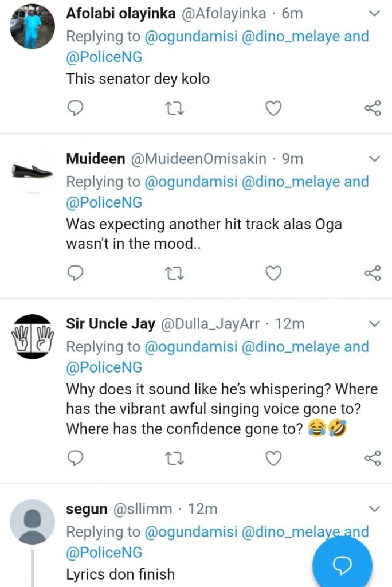
Task: Like Sir Uncle Jay's tweet
Action: click(x=274, y=457)
